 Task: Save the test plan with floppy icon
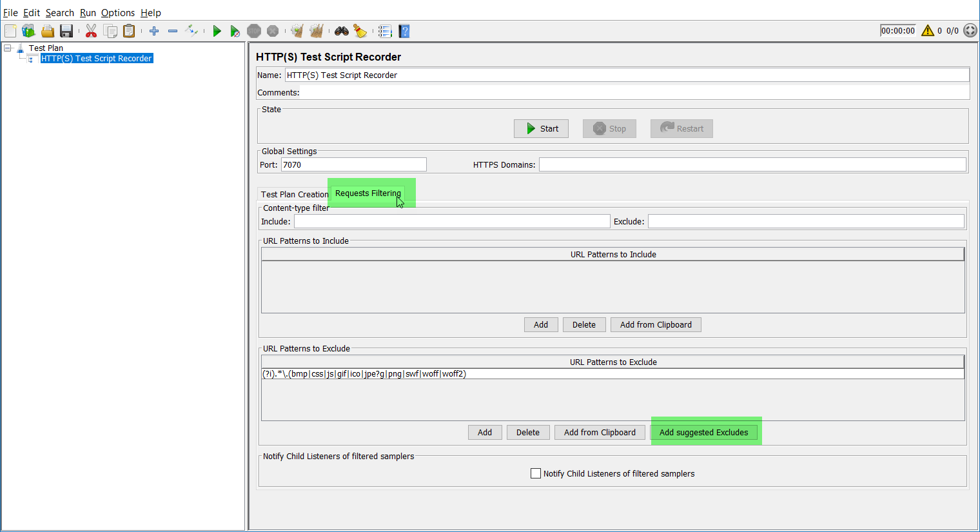(66, 31)
